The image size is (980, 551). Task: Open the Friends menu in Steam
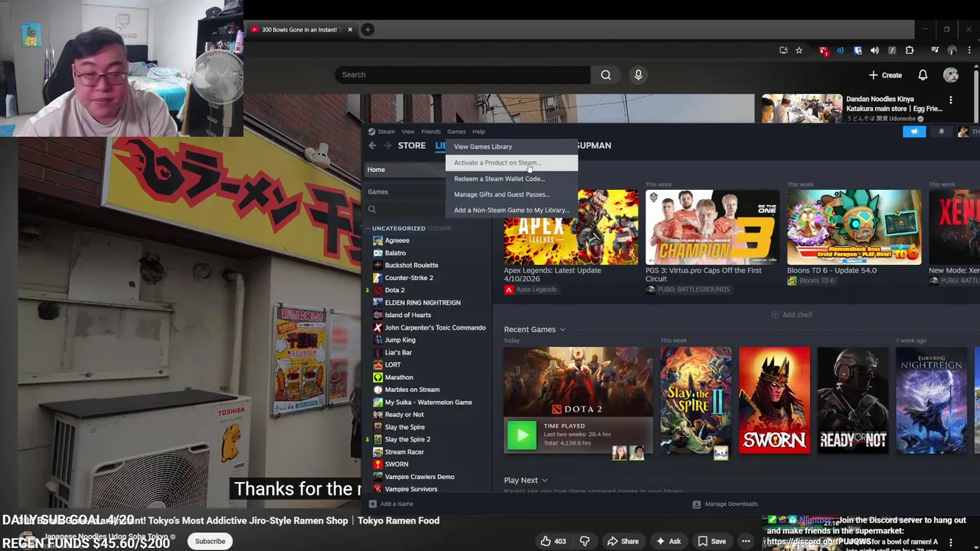click(x=431, y=132)
